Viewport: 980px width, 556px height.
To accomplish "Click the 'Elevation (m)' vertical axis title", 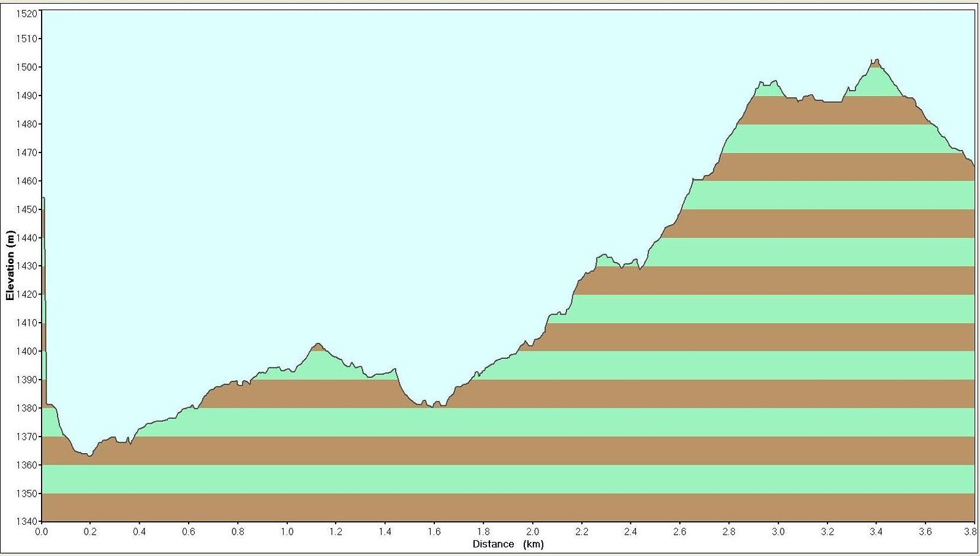I will 9,266.
